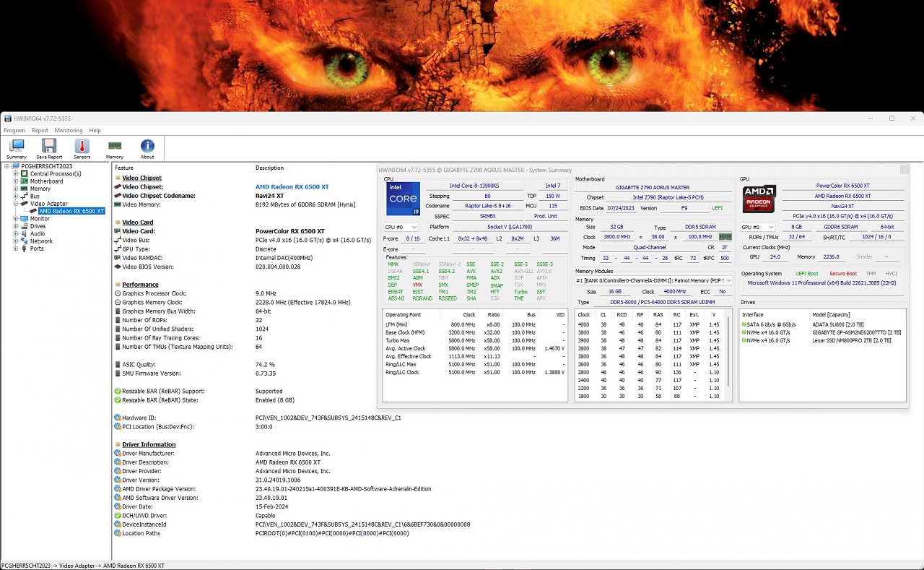The width and height of the screenshot is (924, 570).
Task: Click the Video Card section heading
Action: click(x=137, y=223)
